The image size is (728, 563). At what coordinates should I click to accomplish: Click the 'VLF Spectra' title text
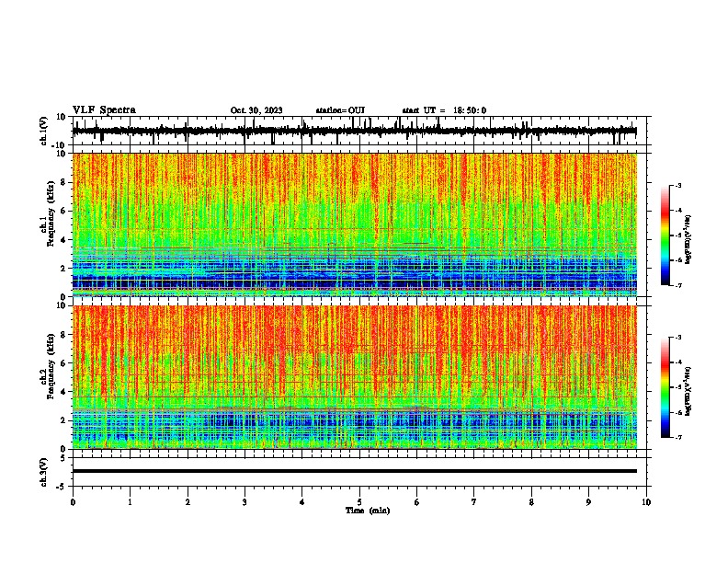tap(104, 110)
